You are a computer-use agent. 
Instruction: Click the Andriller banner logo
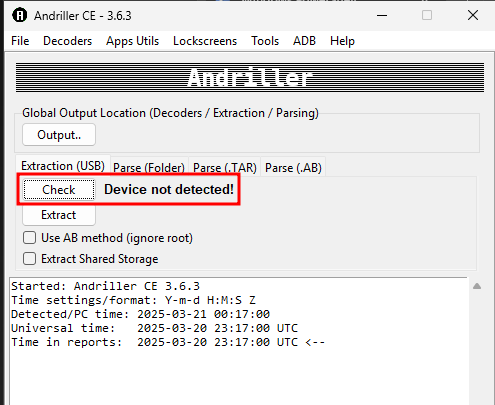coord(250,77)
